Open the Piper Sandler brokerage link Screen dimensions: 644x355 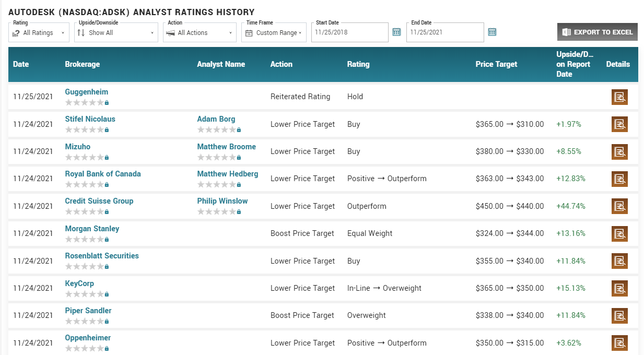(88, 311)
